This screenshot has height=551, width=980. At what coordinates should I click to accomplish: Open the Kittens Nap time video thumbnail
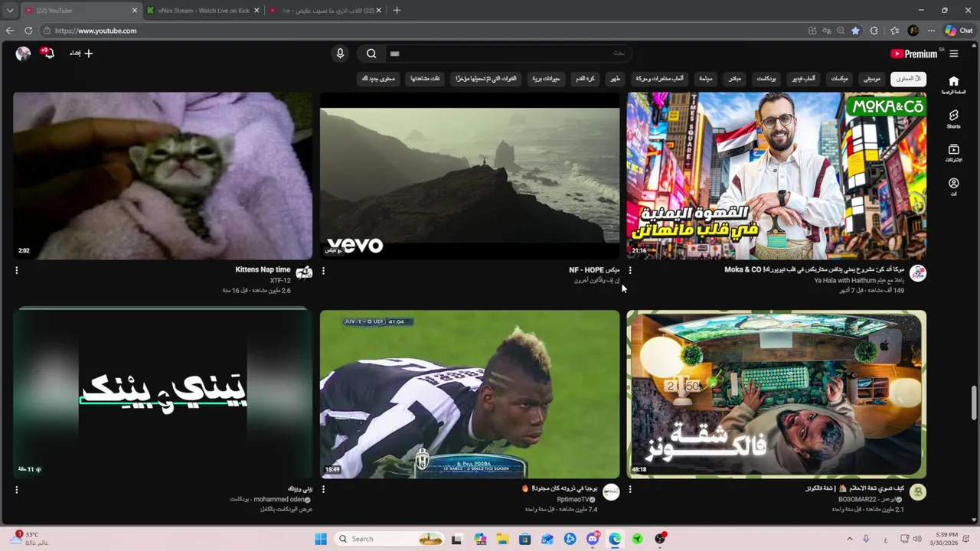tap(162, 176)
